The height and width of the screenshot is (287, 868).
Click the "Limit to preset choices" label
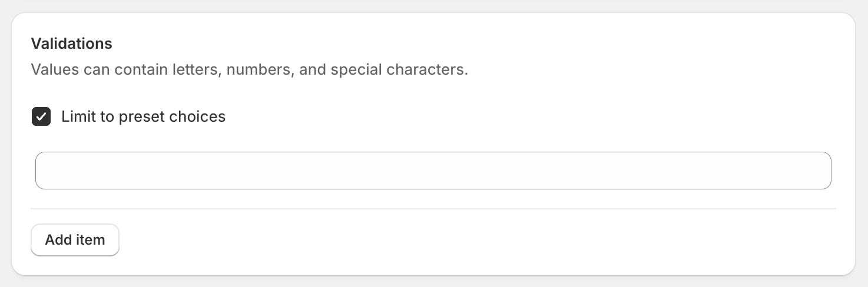coord(143,116)
